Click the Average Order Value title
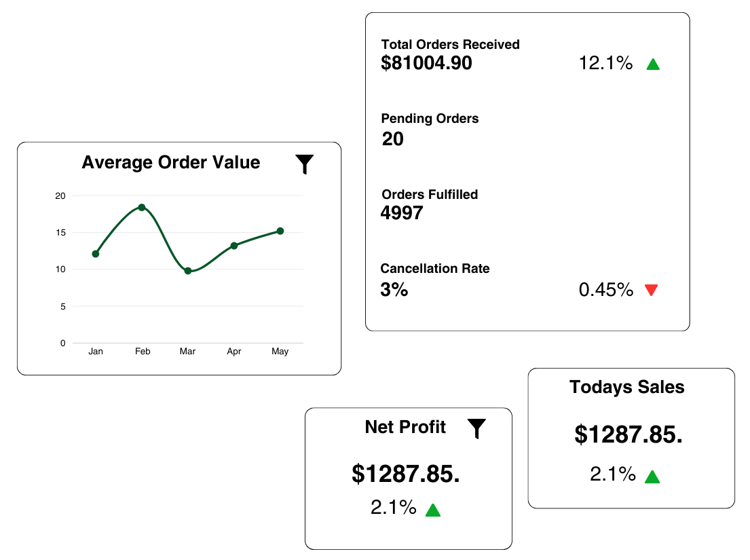 point(171,163)
